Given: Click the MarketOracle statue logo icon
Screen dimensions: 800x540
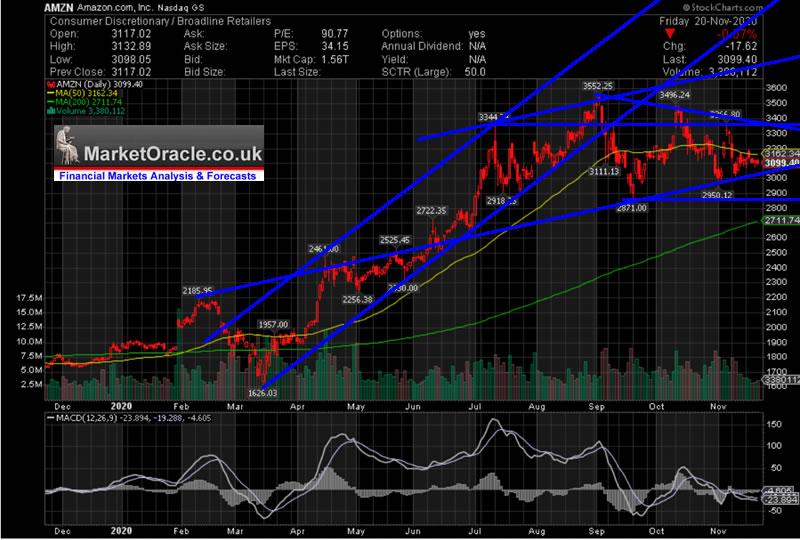Looking at the screenshot, I should (72, 153).
